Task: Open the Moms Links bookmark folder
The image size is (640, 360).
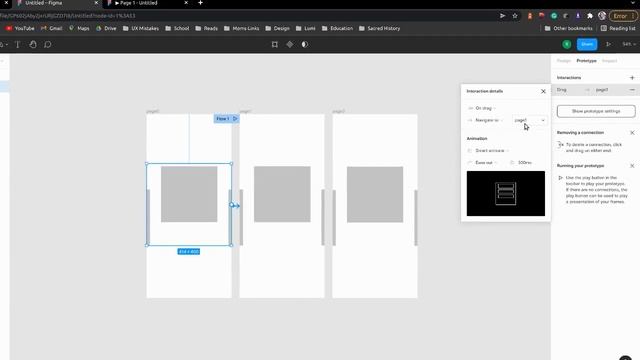Action: pyautogui.click(x=242, y=29)
